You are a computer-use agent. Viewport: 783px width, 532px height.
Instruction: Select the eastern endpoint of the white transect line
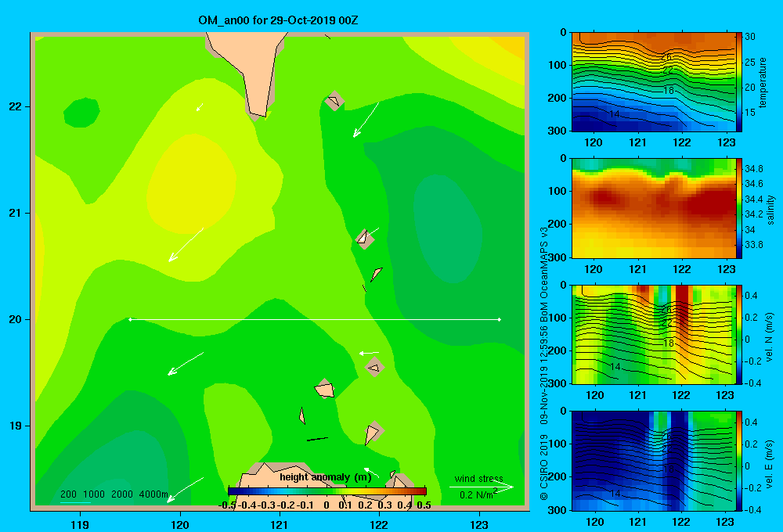[500, 319]
